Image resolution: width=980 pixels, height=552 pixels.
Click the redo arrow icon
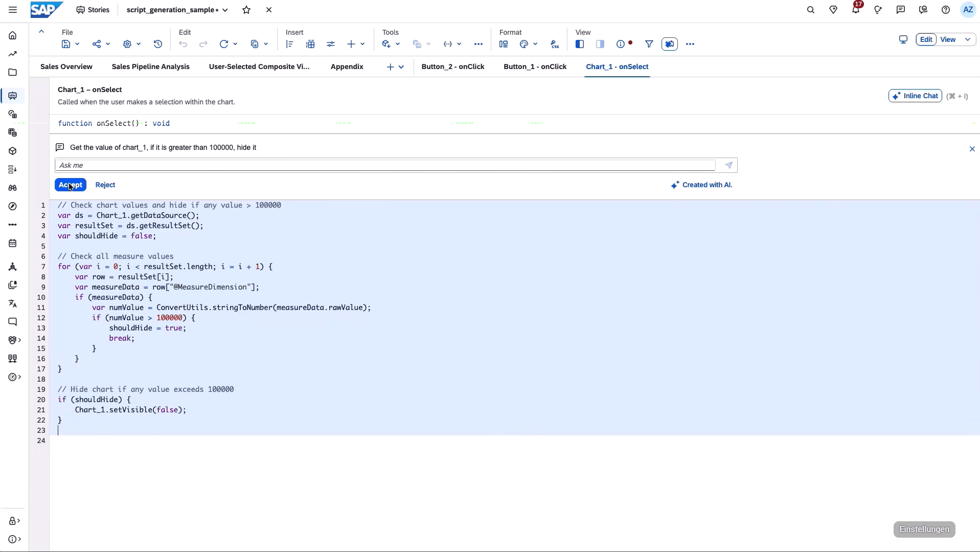(203, 44)
